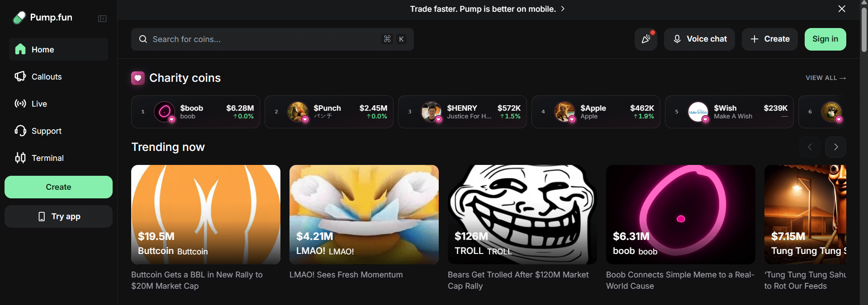The height and width of the screenshot is (305, 868).
Task: Open the TROLL trending thumbnail
Action: point(522,215)
